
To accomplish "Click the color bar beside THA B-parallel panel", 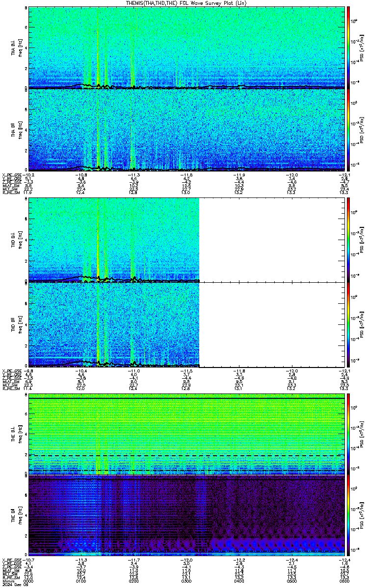I will point(348,129).
